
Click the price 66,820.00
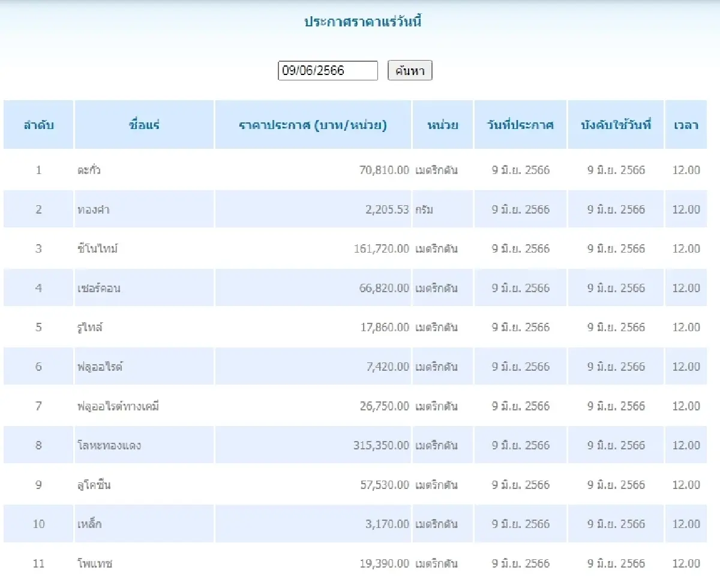click(384, 288)
